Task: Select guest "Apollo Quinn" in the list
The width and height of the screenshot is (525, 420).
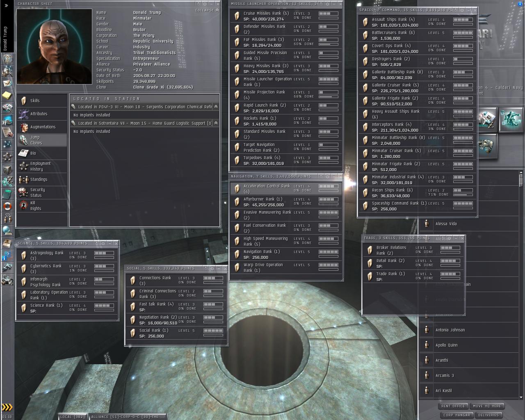Action: 470,345
